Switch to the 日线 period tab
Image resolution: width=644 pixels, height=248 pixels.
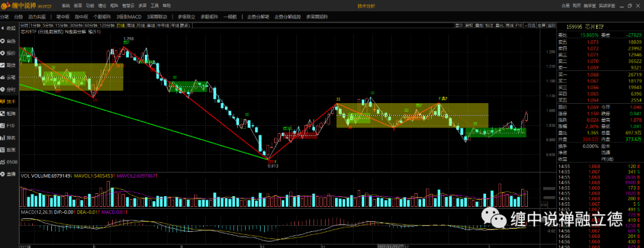120,26
